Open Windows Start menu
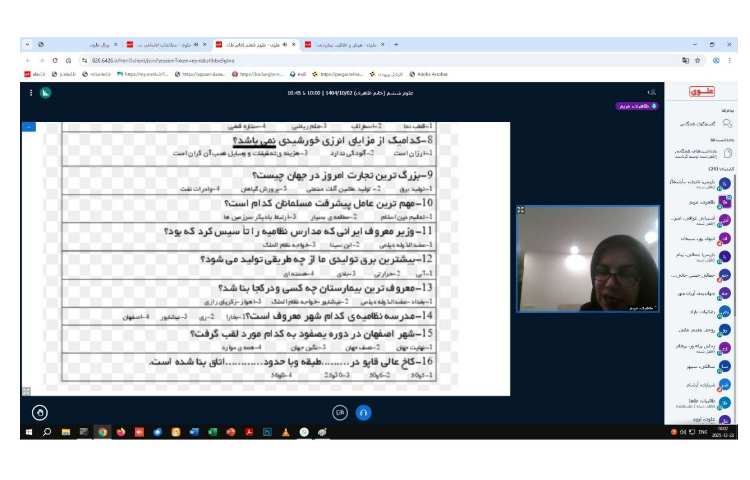 coord(29,432)
